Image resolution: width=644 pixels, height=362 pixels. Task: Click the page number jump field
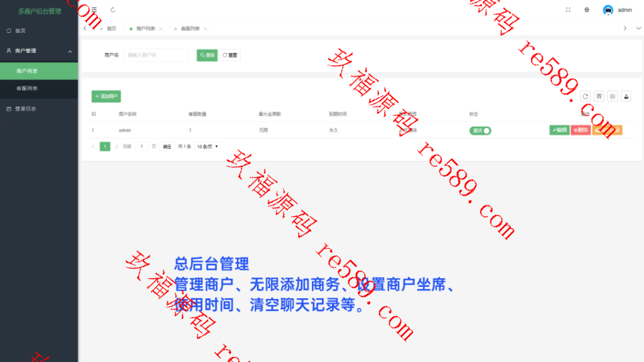141,147
